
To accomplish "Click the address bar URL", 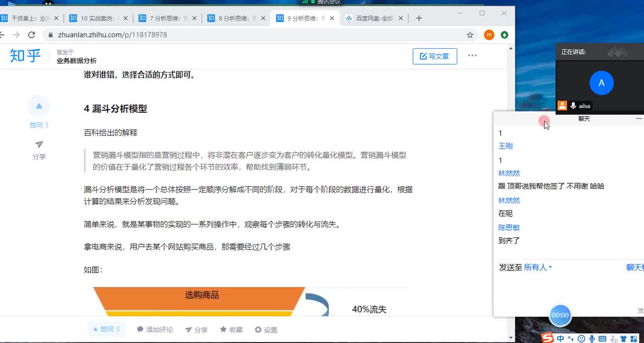I will (113, 35).
